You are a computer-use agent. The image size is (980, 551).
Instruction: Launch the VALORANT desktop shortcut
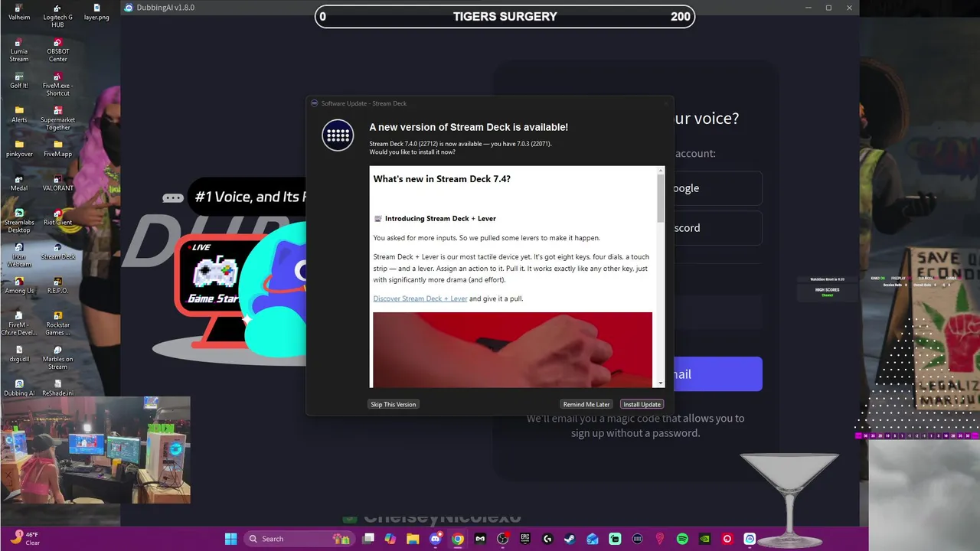(x=57, y=183)
